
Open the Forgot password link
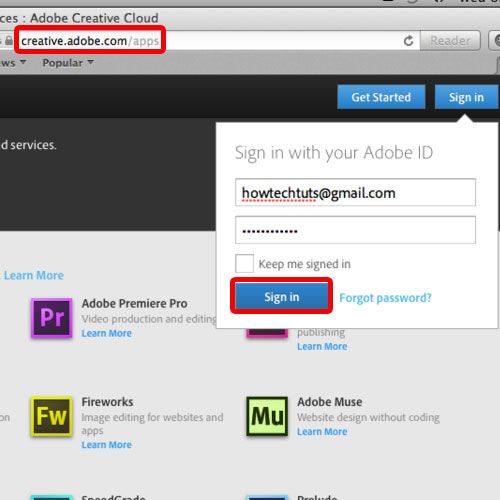385,297
